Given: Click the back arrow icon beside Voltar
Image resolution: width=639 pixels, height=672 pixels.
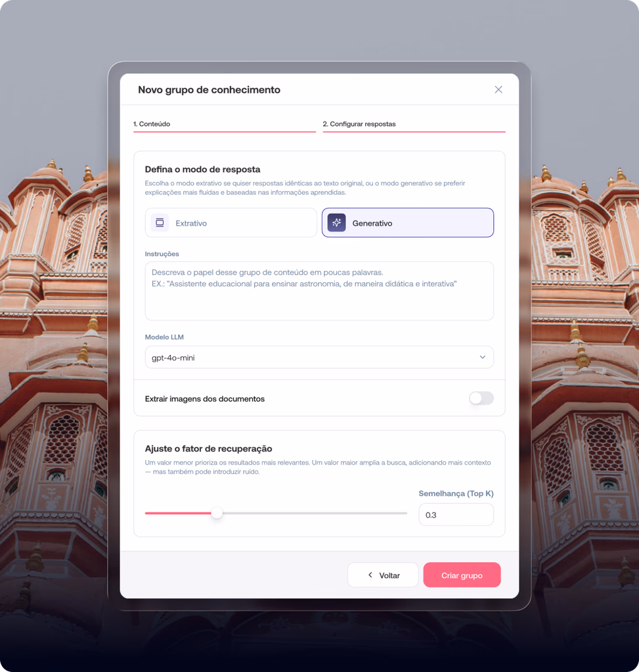Looking at the screenshot, I should (x=370, y=575).
